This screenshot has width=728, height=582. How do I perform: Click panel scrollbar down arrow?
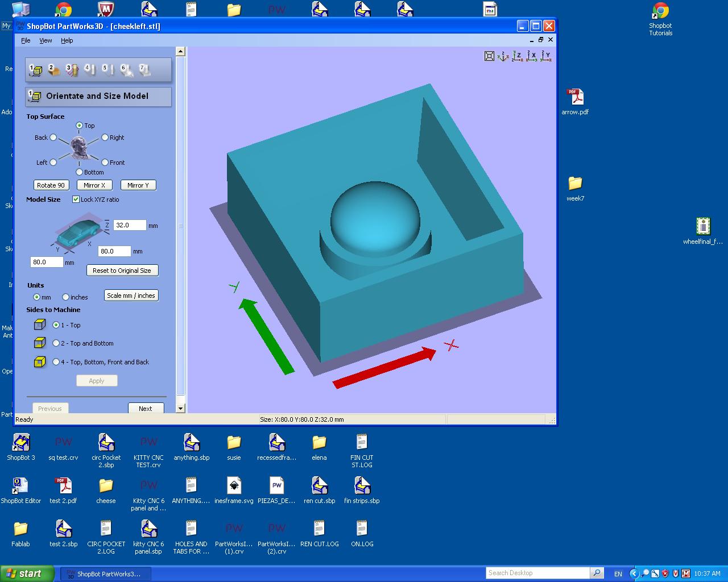181,408
